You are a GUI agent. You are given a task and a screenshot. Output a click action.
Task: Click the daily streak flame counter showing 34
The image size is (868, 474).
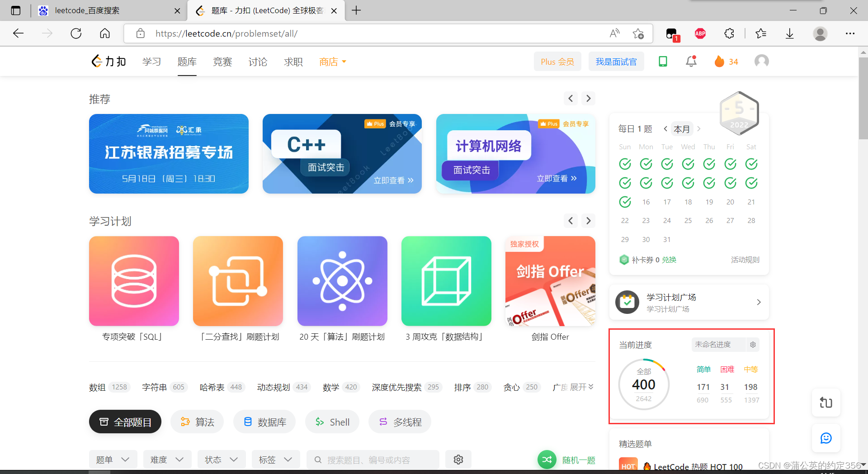coord(726,61)
